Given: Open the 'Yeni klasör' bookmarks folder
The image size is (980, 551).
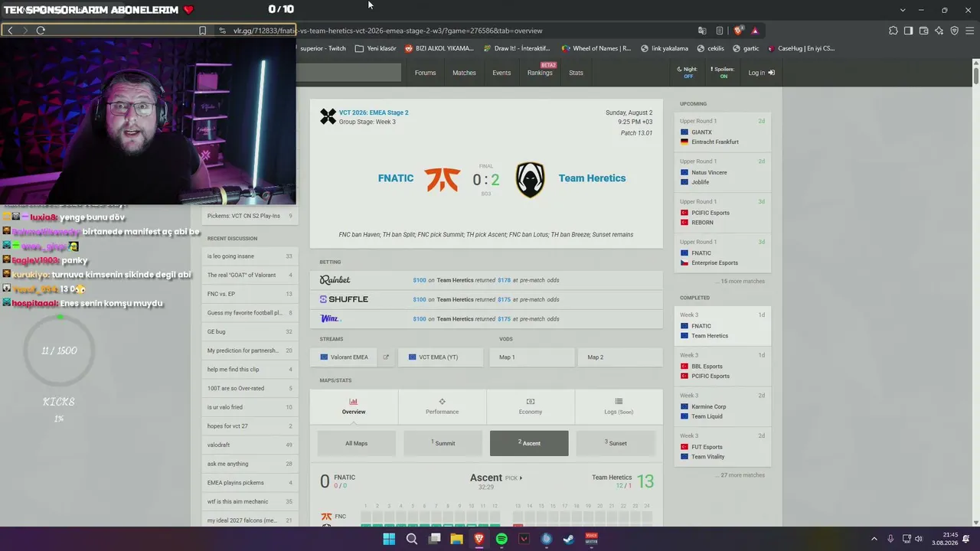Looking at the screenshot, I should click(376, 48).
